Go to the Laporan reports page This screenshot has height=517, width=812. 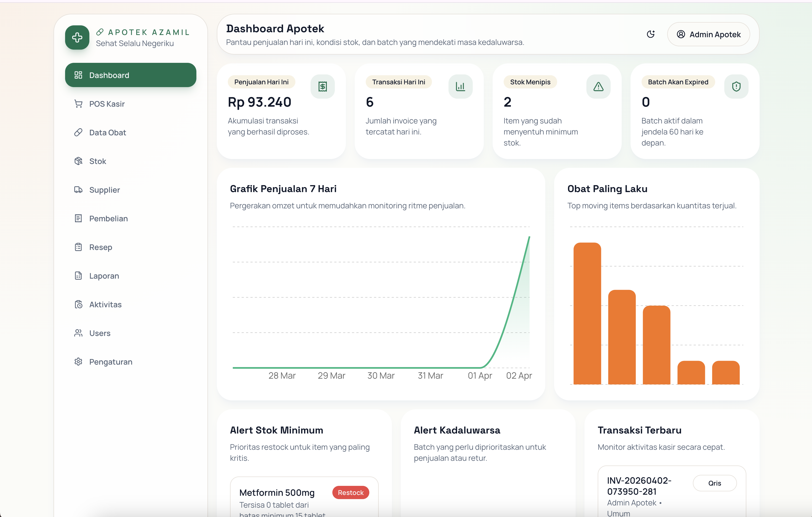104,276
